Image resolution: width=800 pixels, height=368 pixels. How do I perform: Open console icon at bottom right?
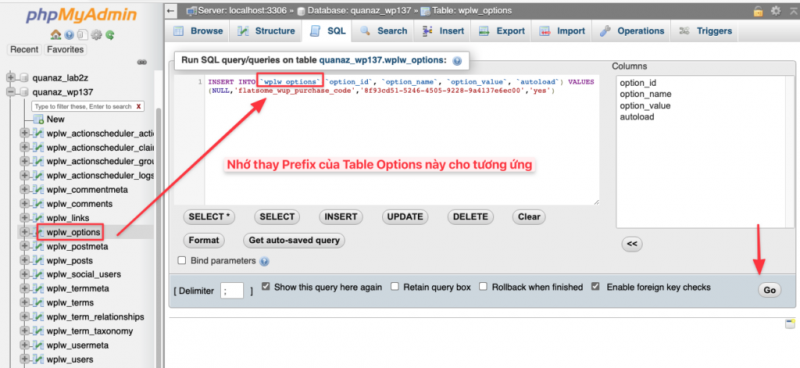point(790,324)
